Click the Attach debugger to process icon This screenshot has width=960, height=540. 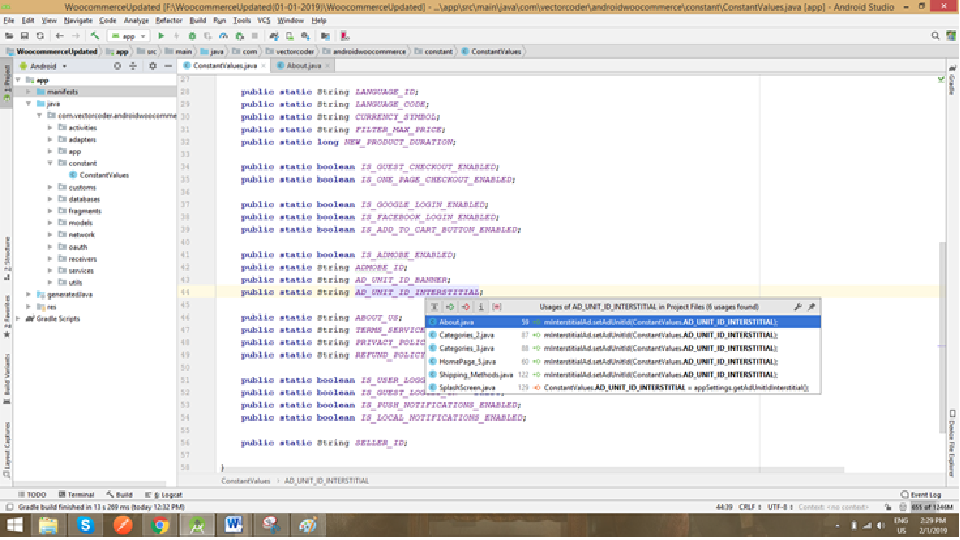[x=239, y=36]
